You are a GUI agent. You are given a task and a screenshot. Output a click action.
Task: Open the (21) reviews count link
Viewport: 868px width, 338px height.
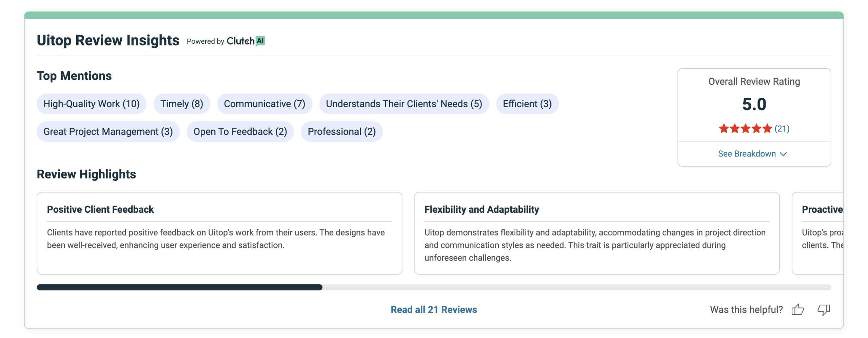782,129
